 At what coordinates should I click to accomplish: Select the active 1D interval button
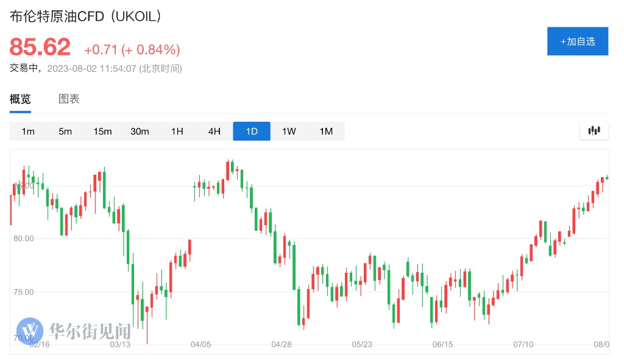(252, 131)
